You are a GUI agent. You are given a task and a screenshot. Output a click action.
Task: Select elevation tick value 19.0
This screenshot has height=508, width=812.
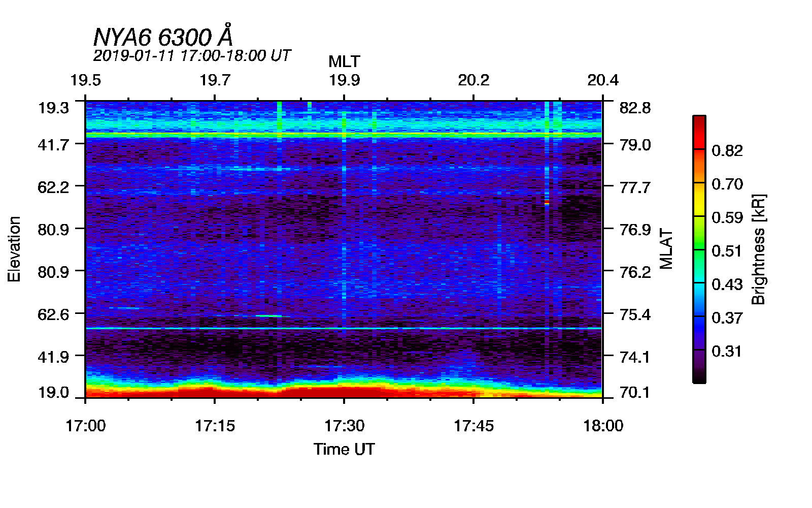click(53, 392)
